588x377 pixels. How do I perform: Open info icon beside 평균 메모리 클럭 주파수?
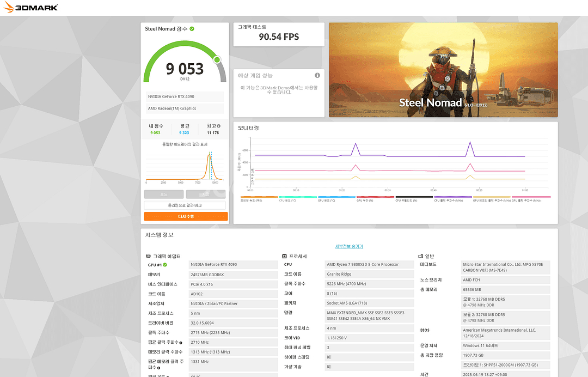(x=158, y=368)
